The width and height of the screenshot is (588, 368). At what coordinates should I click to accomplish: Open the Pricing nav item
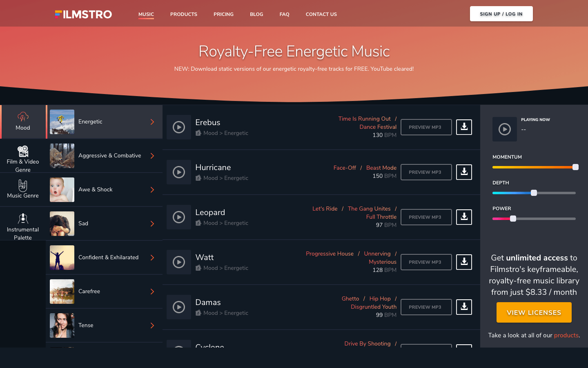pyautogui.click(x=223, y=14)
